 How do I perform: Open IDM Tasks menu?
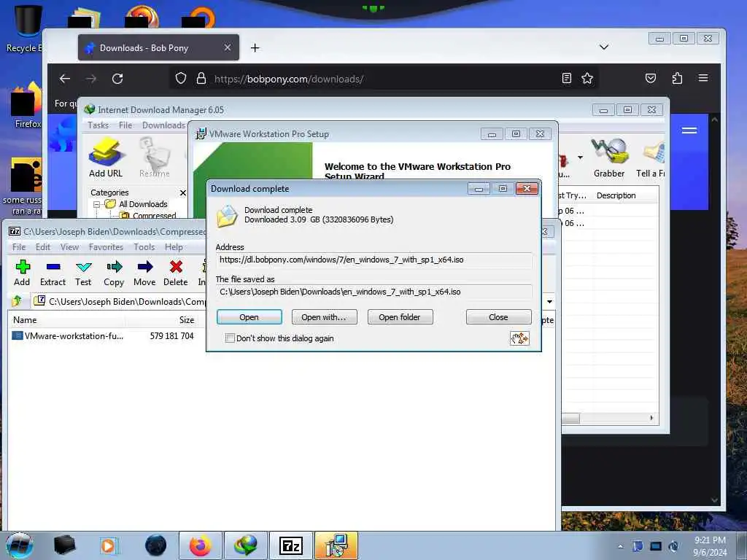98,125
